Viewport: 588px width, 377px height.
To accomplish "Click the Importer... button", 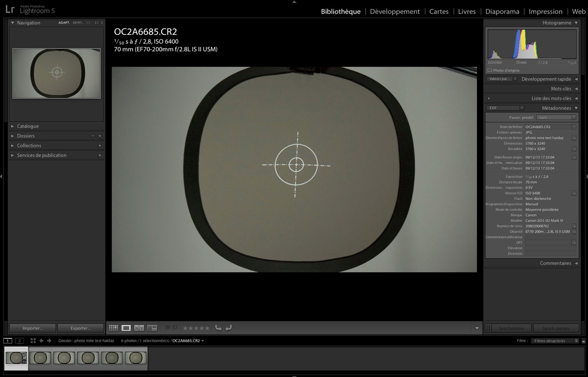I will [33, 328].
